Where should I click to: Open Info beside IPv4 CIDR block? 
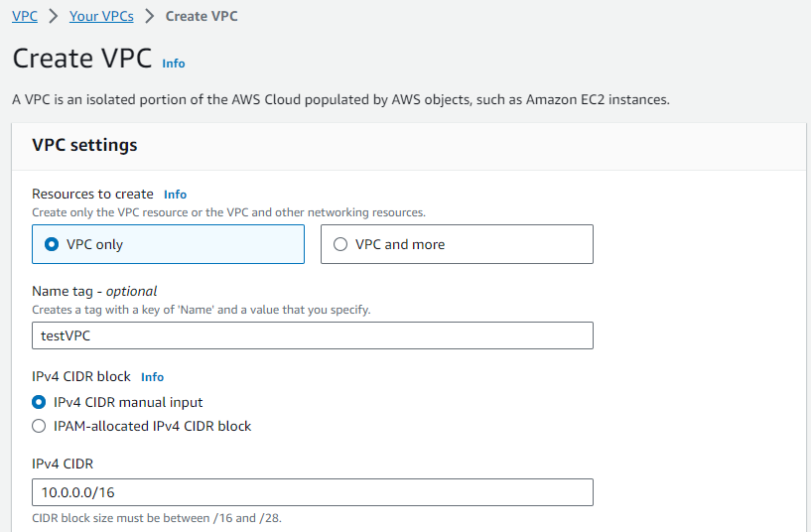tap(152, 377)
